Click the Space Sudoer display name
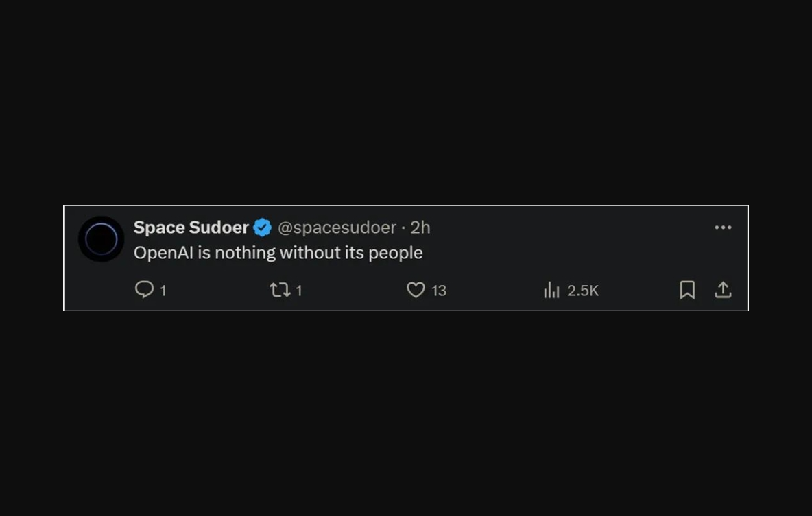Image resolution: width=812 pixels, height=516 pixels. [x=191, y=228]
